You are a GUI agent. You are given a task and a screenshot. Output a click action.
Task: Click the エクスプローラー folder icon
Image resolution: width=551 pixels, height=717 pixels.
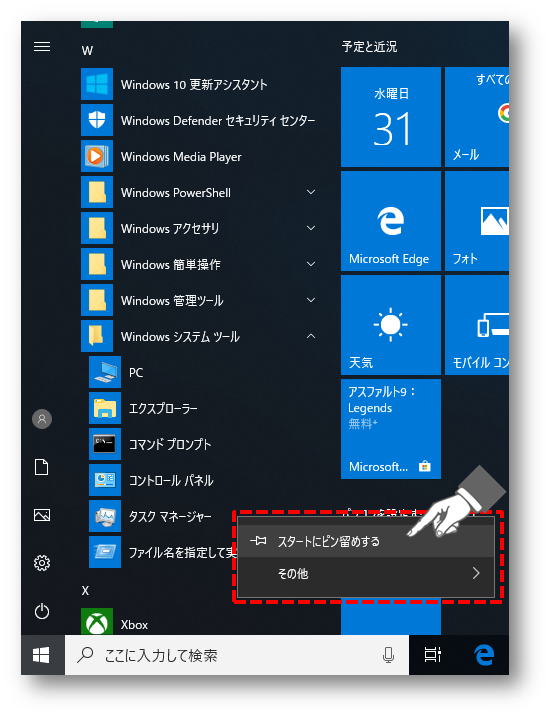pos(105,408)
